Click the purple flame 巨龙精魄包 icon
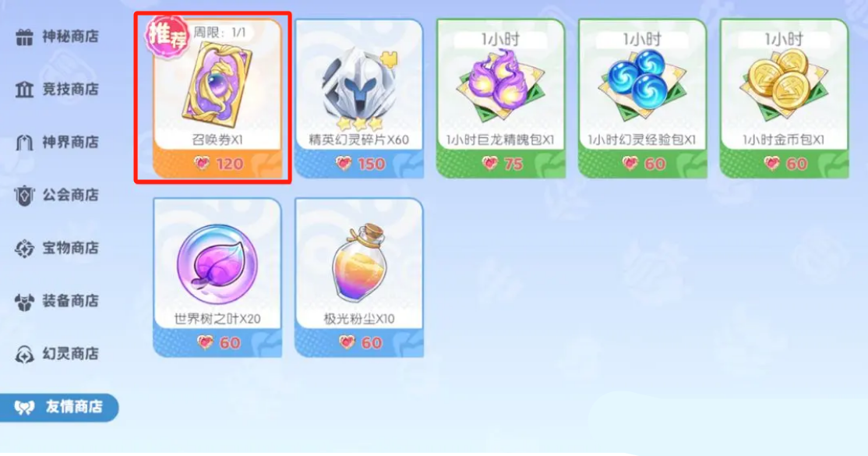868x456 pixels. click(500, 87)
